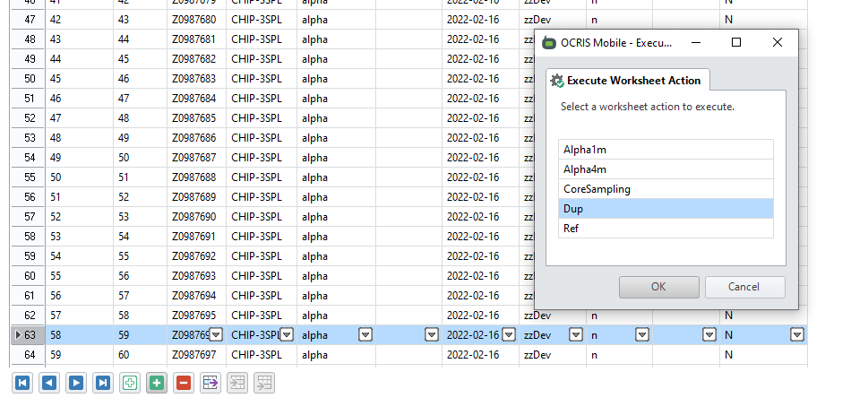Viewport: 868px width, 398px height.
Task: Click the table icon with purple arrow
Action: [211, 383]
